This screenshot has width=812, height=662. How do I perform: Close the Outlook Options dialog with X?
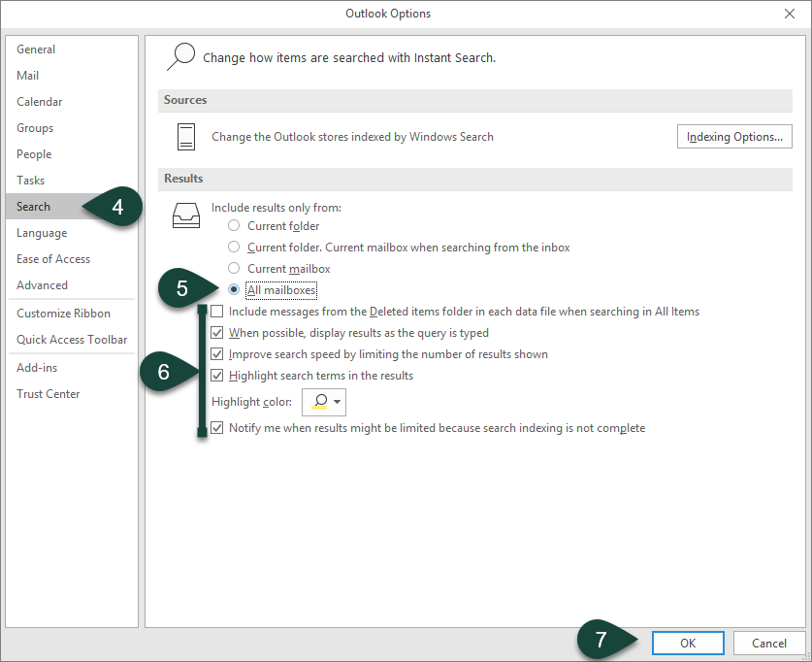pyautogui.click(x=789, y=14)
